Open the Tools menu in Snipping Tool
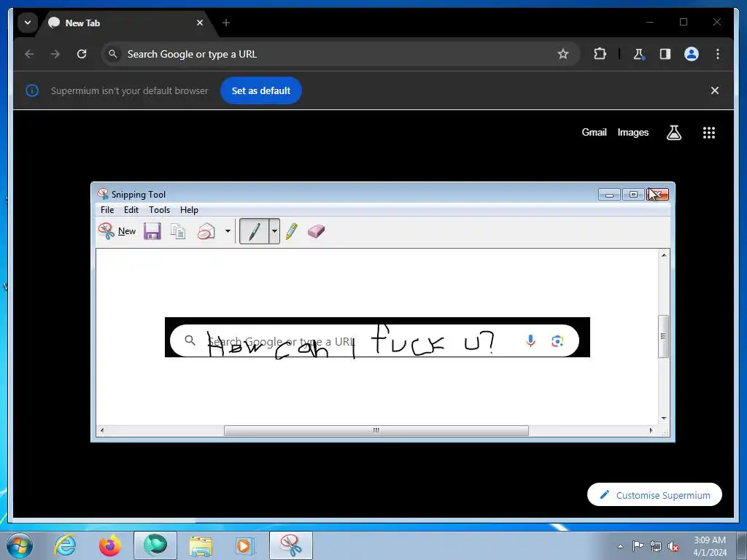The width and height of the screenshot is (747, 560). [x=159, y=210]
